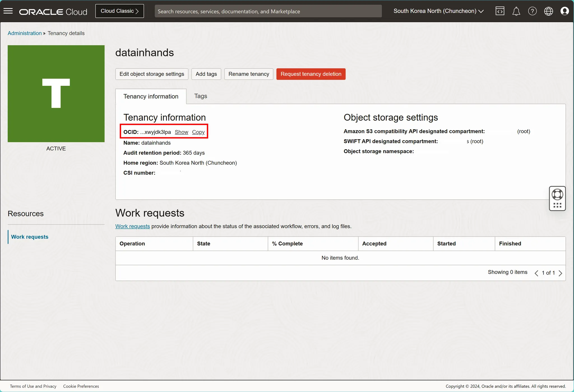574x392 pixels.
Task: Switch to the Tags tab
Action: (201, 96)
